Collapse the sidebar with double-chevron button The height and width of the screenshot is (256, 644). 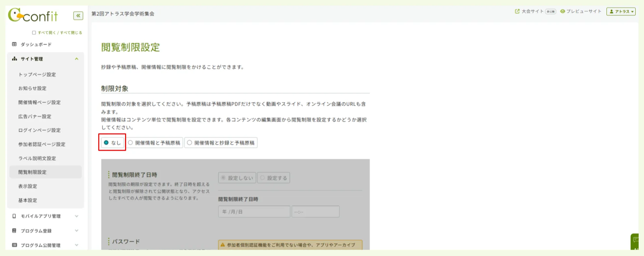click(78, 15)
